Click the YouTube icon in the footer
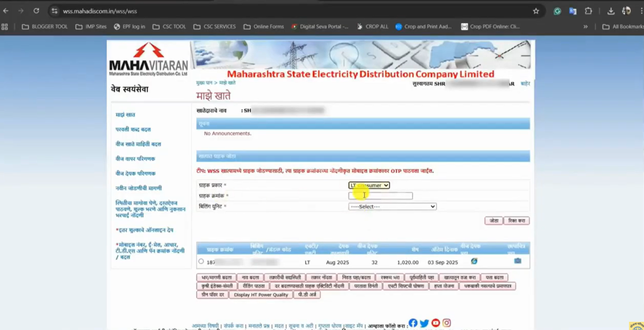 [x=436, y=322]
